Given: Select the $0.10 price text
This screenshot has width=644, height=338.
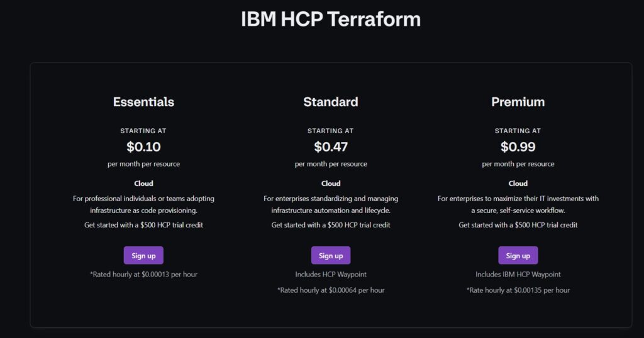Looking at the screenshot, I should coord(143,146).
